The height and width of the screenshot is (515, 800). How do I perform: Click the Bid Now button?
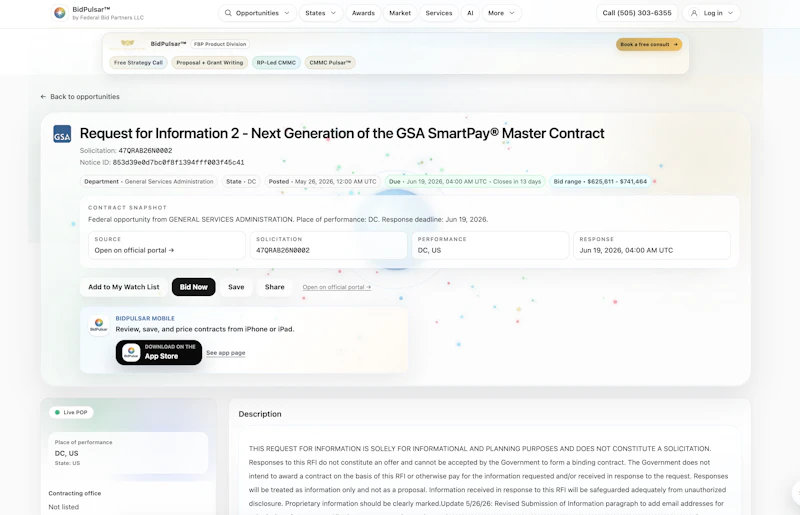(193, 287)
